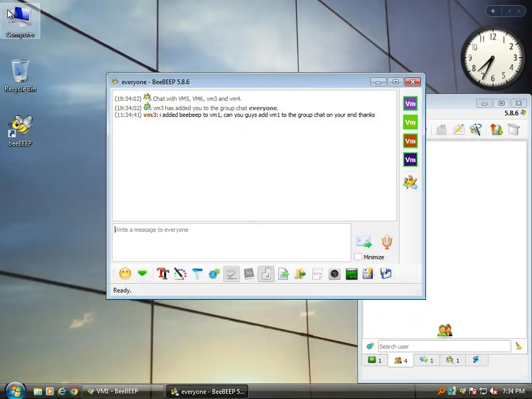The height and width of the screenshot is (399, 532).
Task: Click the greyed house envelope icon in VM1 window
Action: [441, 129]
